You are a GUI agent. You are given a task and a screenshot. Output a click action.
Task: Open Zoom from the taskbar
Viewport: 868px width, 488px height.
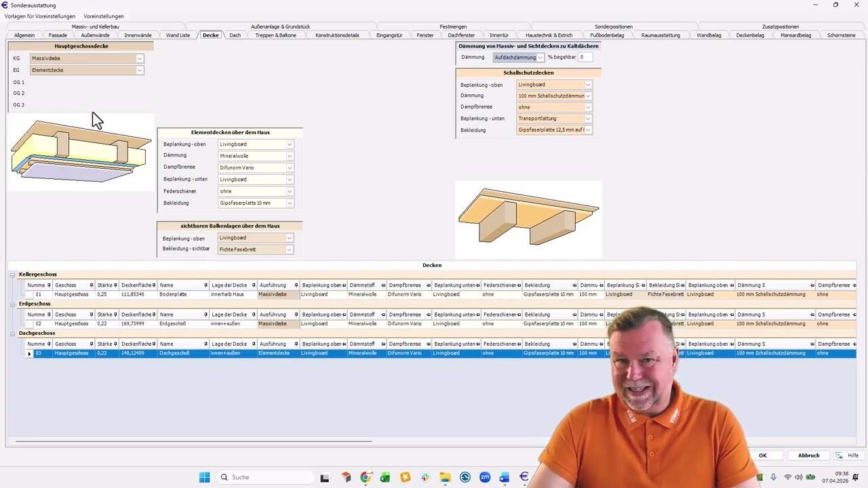[x=484, y=477]
